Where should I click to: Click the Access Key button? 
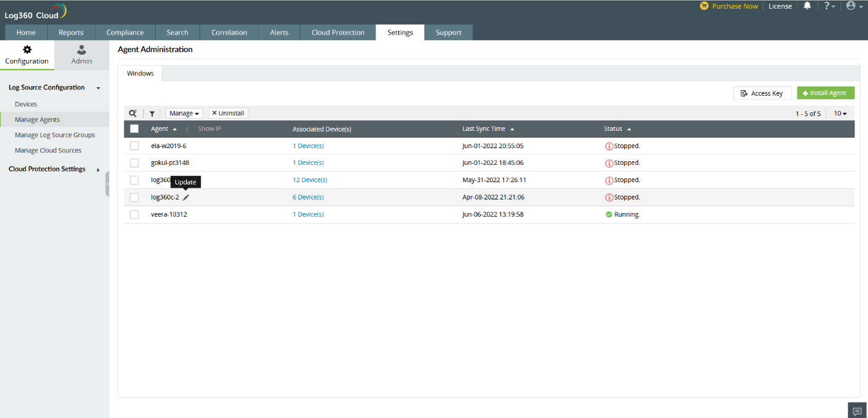point(762,93)
